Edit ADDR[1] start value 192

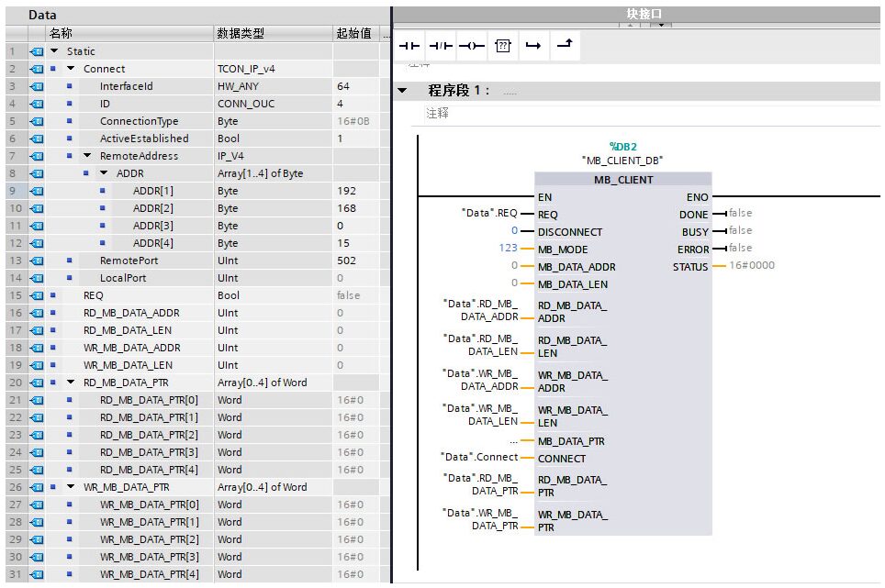pyautogui.click(x=357, y=191)
